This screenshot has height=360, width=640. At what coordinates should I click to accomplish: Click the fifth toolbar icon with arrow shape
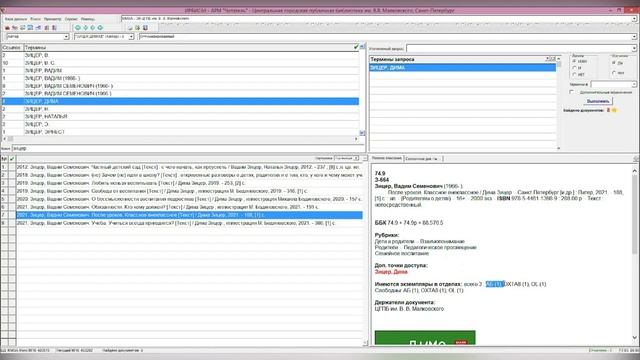pos(38,28)
